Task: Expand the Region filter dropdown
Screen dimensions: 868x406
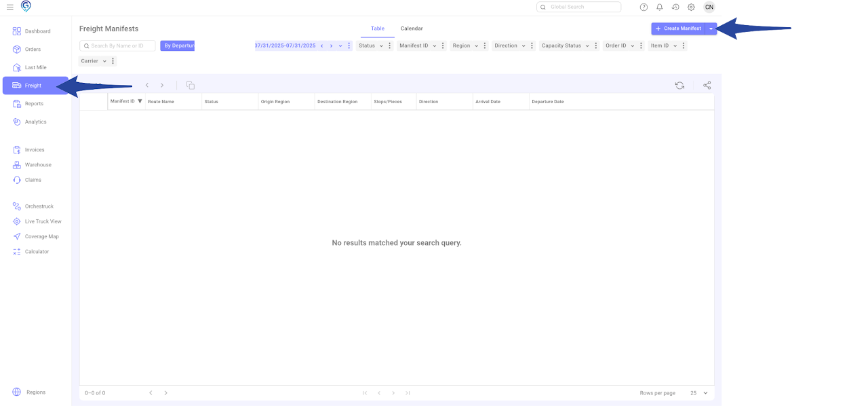Action: point(476,46)
